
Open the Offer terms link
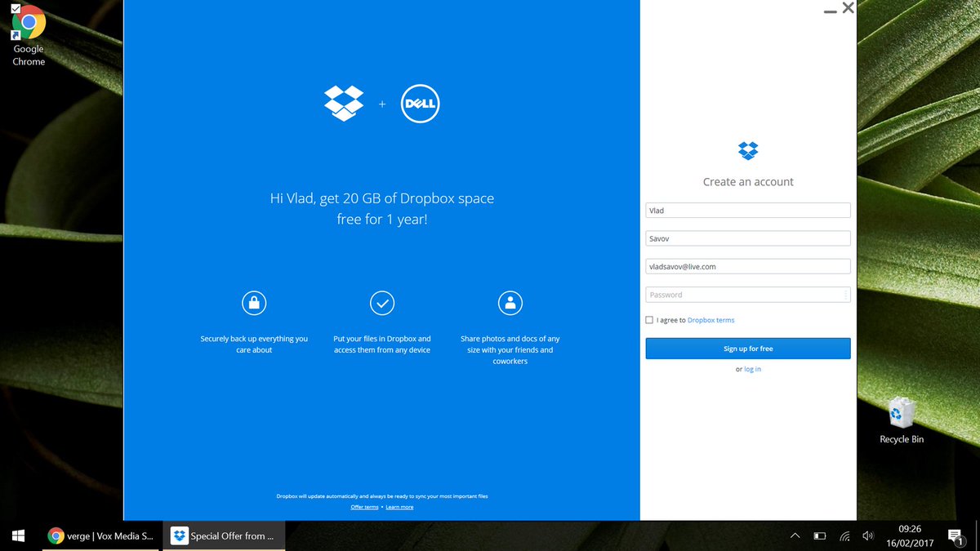click(x=364, y=507)
